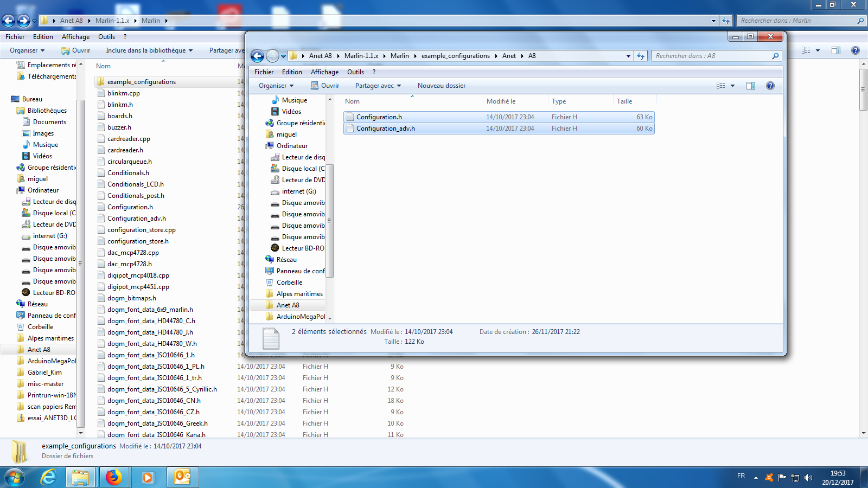Screen dimensions: 868x488
Task: Click back arrow in the rear Marlin window
Action: [8, 21]
